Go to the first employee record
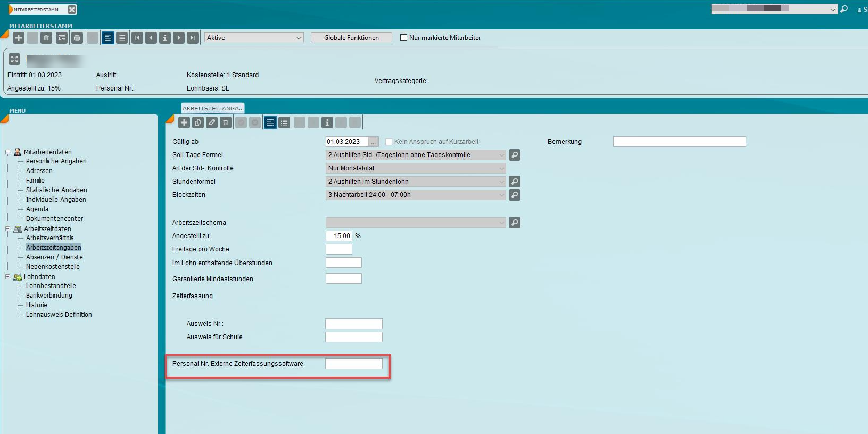Screen dimensions: 868x434 (x=137, y=38)
